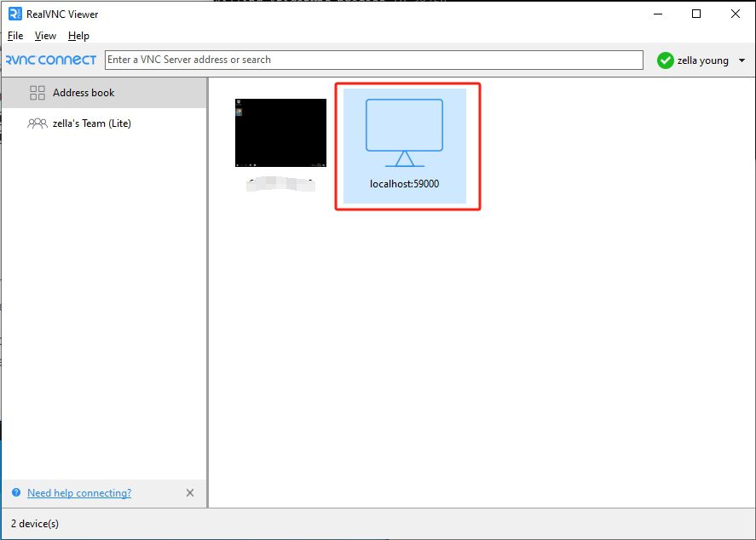Click the localhost:59000 label text
Image resolution: width=756 pixels, height=540 pixels.
(x=405, y=184)
